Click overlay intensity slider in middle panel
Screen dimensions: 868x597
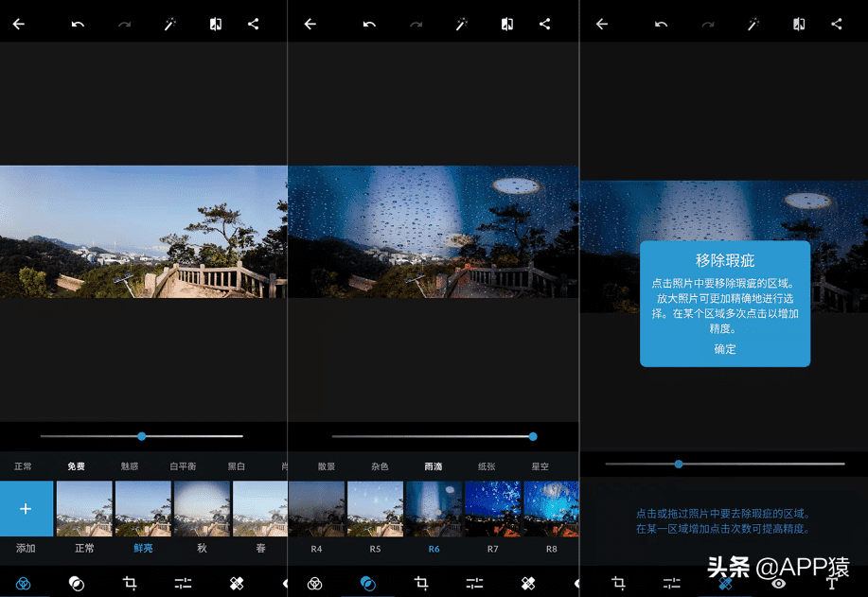(434, 436)
